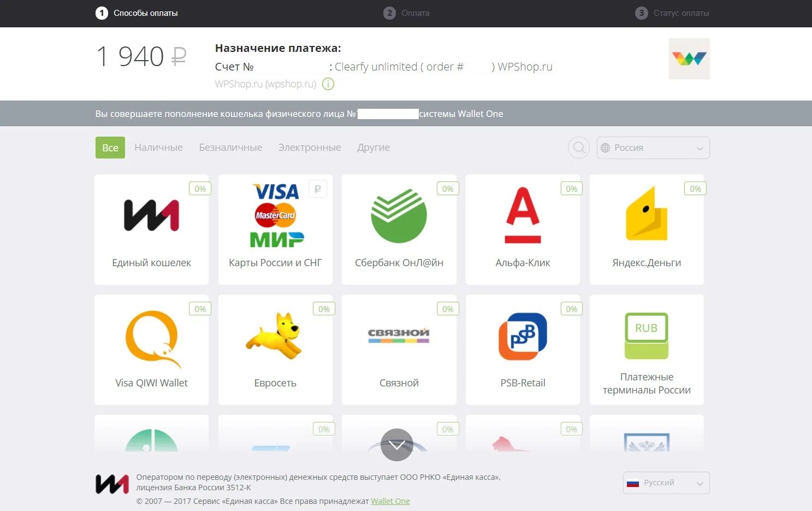Click the Russian flag in language selector
This screenshot has width=812, height=511.
(633, 483)
